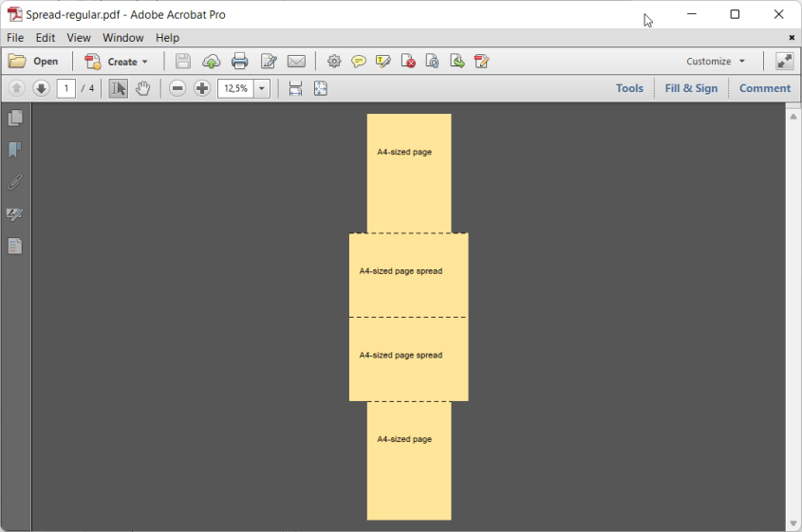Toggle fit one full page icon
Screen dimensions: 802x532
point(320,88)
